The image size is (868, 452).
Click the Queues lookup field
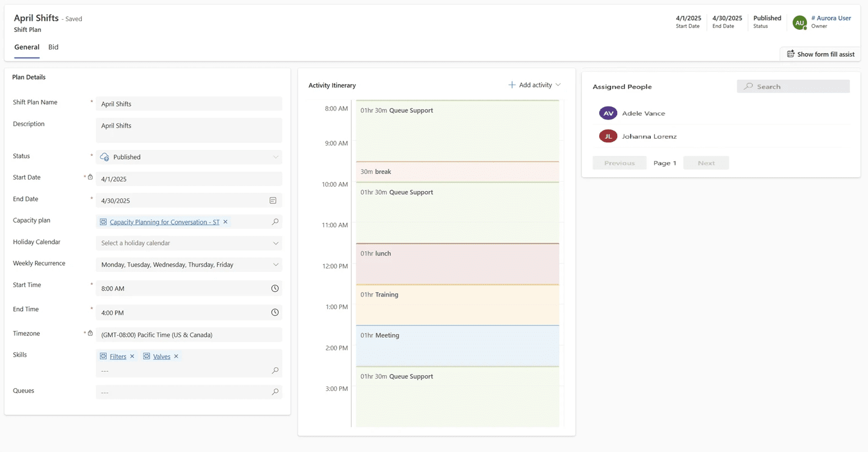click(189, 392)
